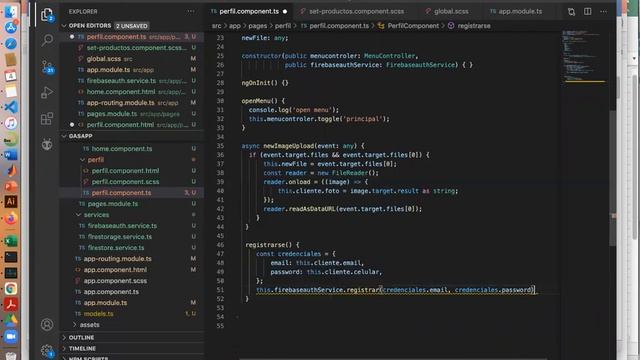
Task: Open Excel from the dock
Action: point(11,241)
